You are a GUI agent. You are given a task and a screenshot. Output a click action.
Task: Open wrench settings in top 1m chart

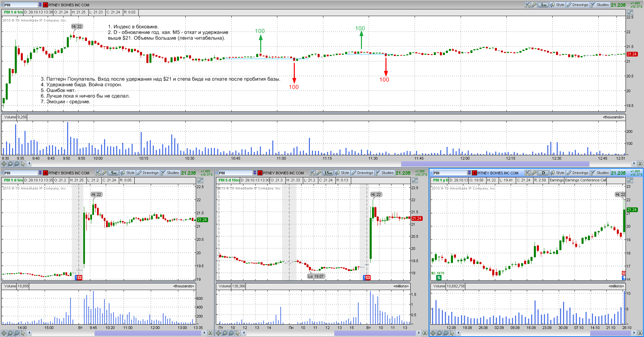pyautogui.click(x=534, y=5)
